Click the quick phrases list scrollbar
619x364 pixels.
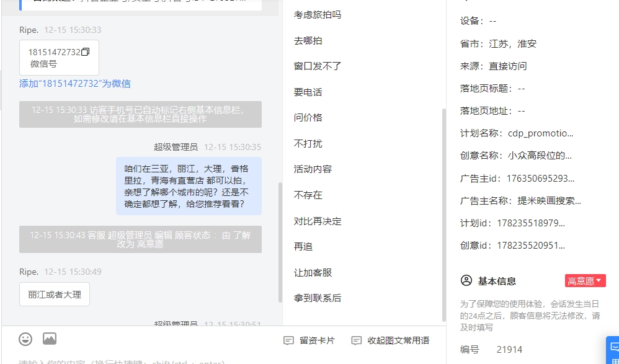point(444,215)
